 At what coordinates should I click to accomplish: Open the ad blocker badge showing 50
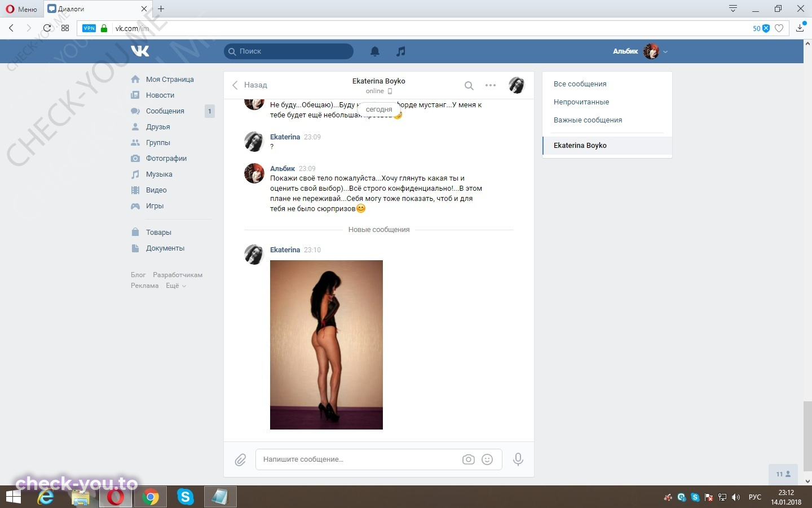(x=761, y=28)
